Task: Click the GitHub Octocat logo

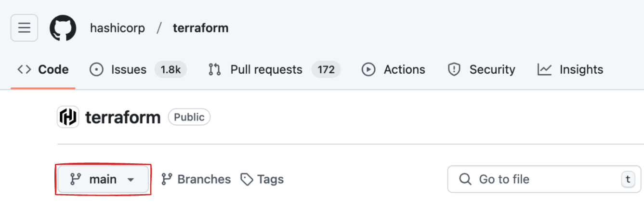Action: 63,28
